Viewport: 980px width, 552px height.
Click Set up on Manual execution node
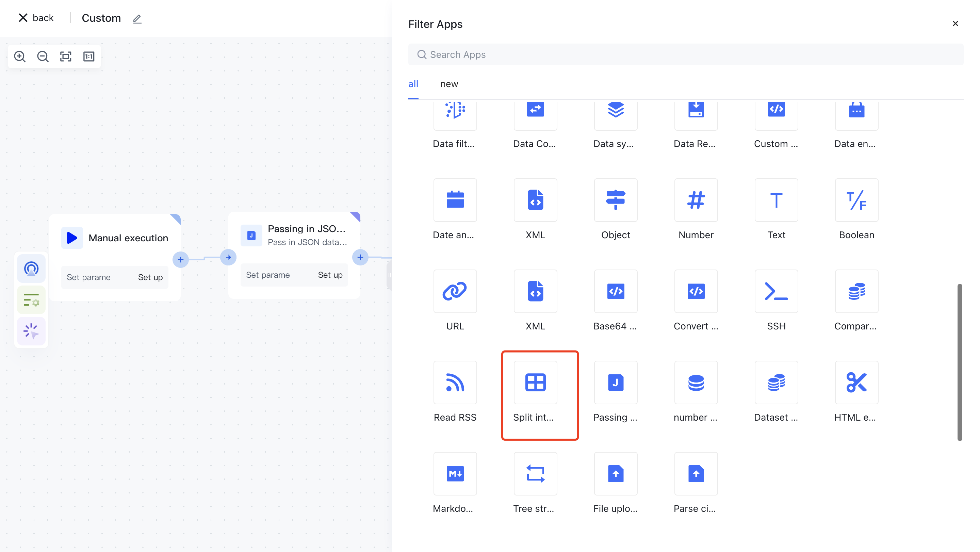[x=150, y=277]
